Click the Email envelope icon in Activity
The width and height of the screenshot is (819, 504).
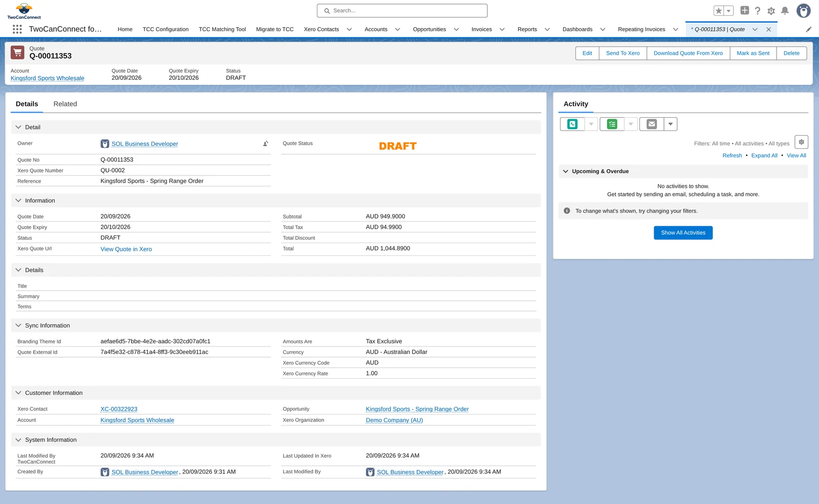(x=652, y=124)
